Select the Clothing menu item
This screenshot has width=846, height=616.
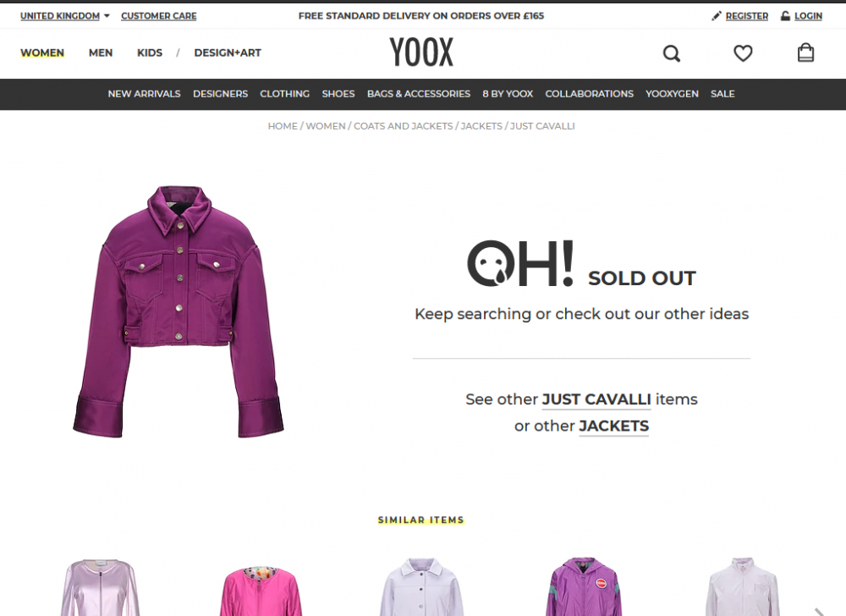tap(284, 94)
